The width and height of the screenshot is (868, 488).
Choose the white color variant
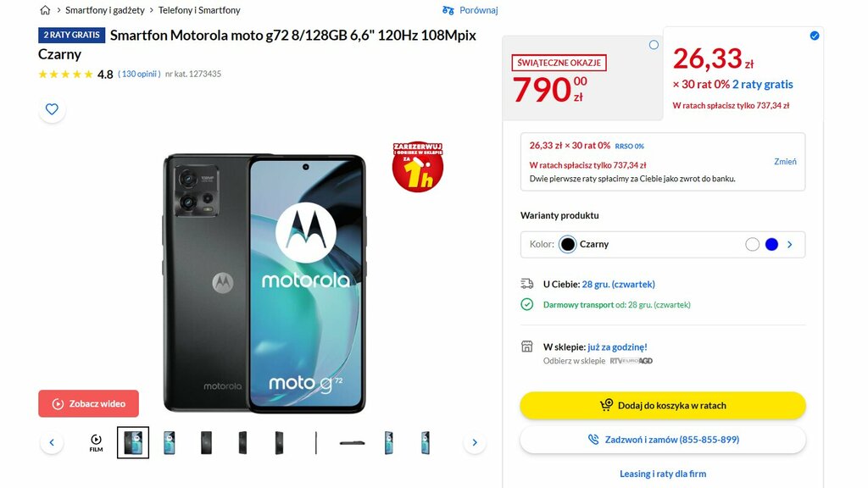[752, 244]
